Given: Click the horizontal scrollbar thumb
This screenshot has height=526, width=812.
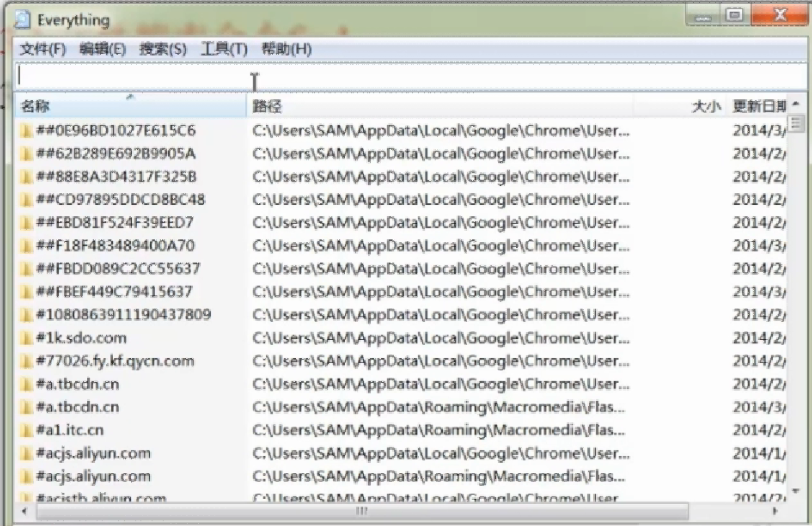Looking at the screenshot, I should 362,511.
